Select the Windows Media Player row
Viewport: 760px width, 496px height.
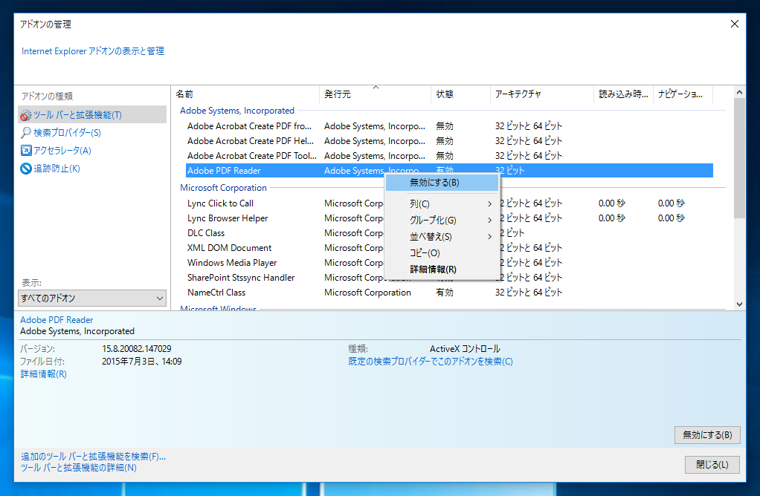(x=449, y=263)
